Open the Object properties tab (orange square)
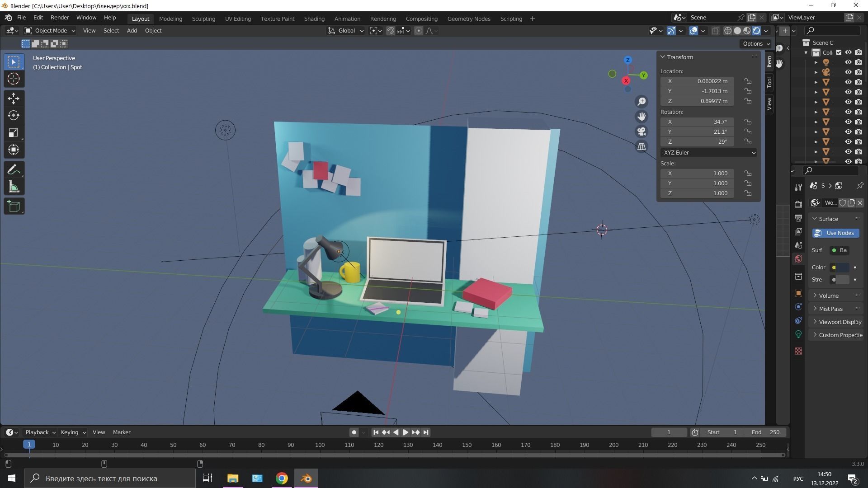 [798, 293]
